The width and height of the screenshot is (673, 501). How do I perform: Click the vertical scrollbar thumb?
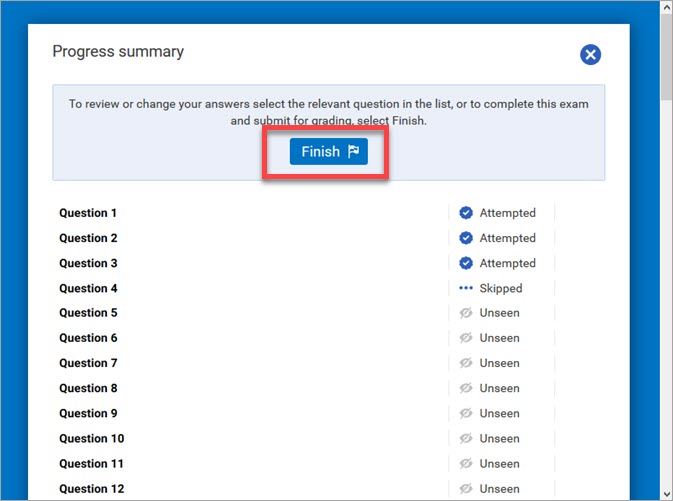[666, 60]
